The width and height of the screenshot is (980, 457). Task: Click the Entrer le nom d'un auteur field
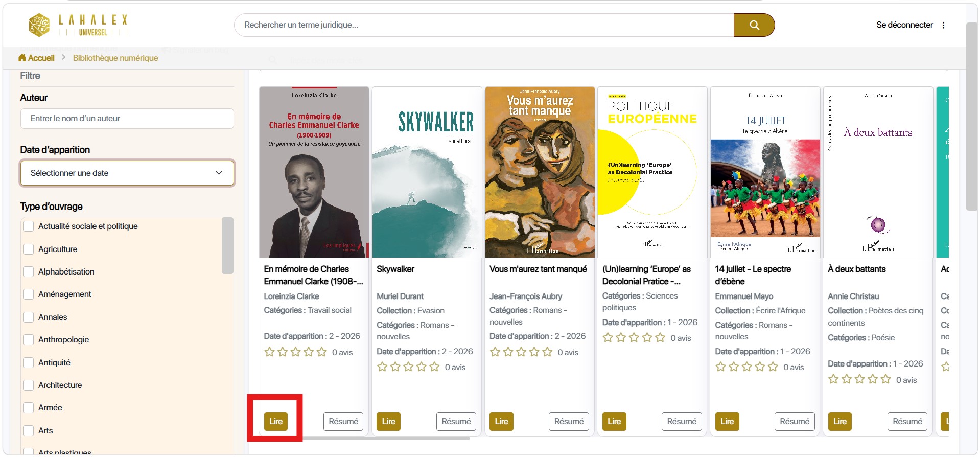(x=127, y=119)
